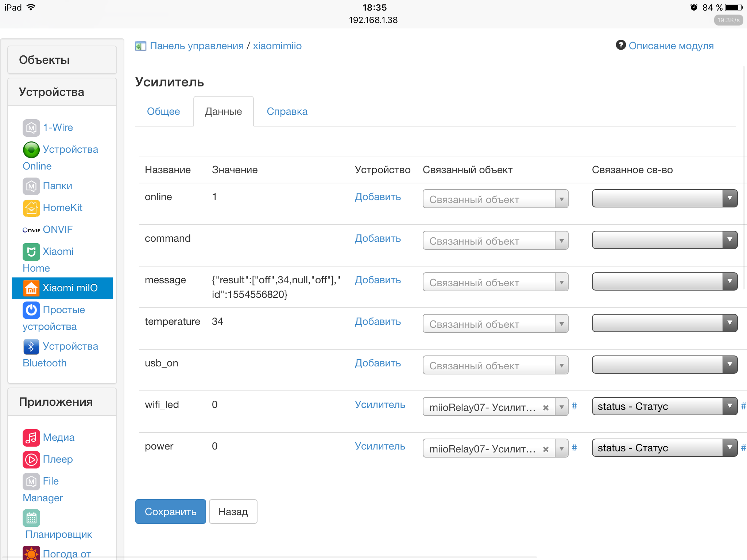Click the Xiaomi Home green icon
The height and width of the screenshot is (560, 747).
31,252
